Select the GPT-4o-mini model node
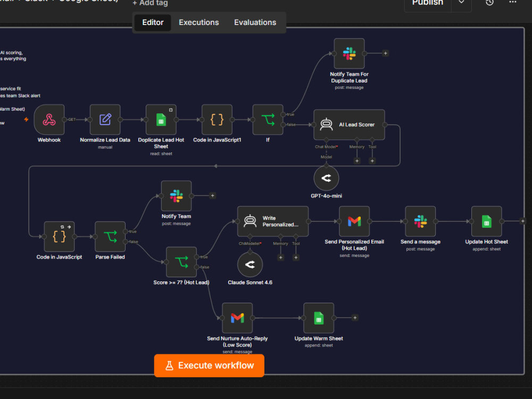The image size is (532, 399). click(327, 178)
